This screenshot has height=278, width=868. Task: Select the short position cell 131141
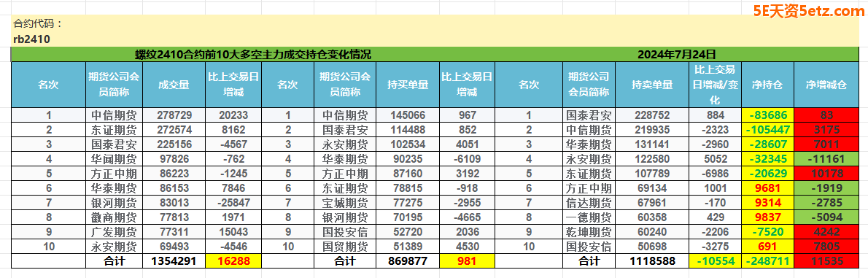click(x=652, y=144)
